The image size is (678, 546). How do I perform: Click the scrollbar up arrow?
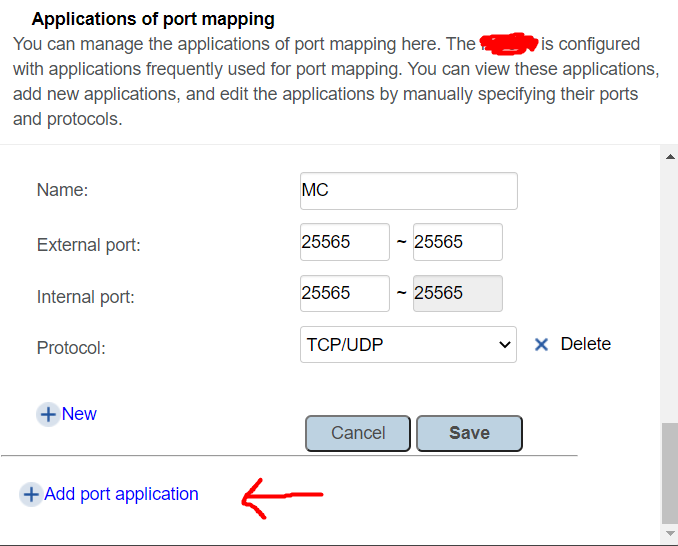pos(670,157)
